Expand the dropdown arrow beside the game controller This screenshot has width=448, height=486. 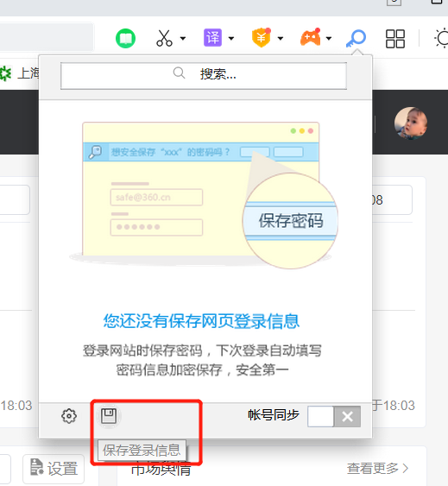pyautogui.click(x=329, y=39)
